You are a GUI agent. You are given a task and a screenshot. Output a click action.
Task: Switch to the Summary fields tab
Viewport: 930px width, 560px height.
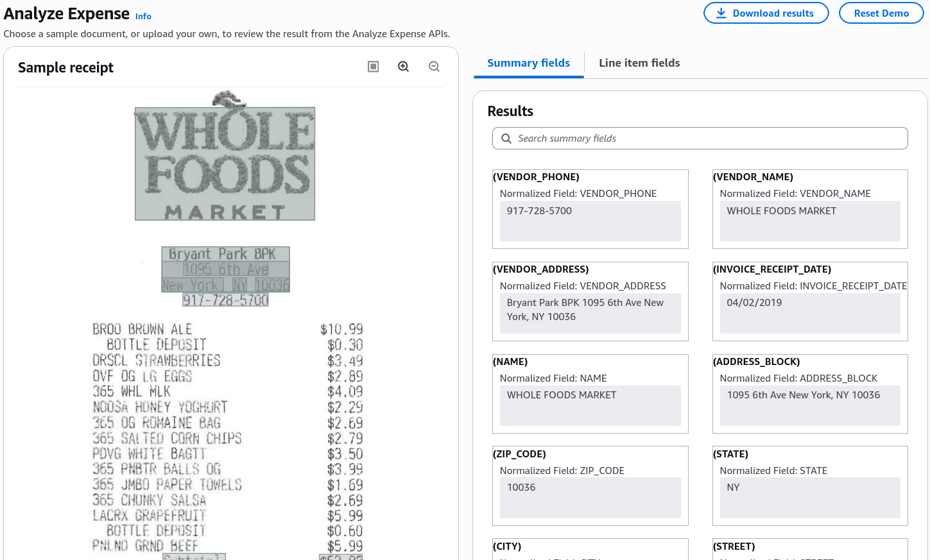(528, 63)
